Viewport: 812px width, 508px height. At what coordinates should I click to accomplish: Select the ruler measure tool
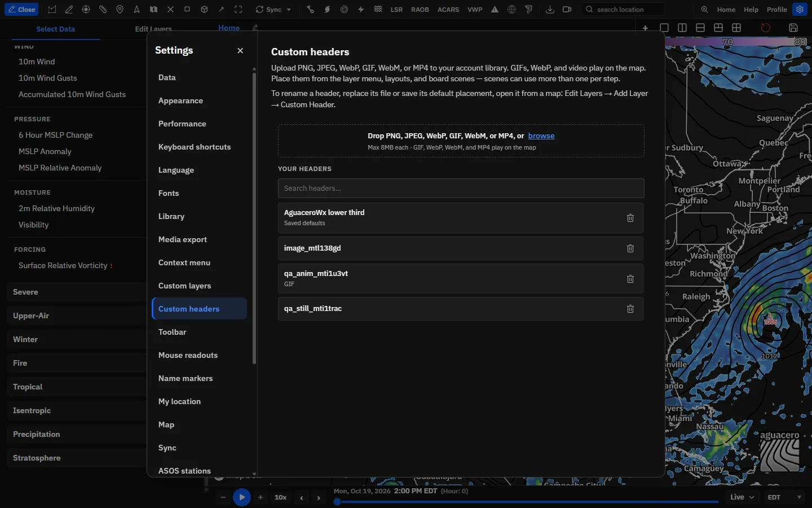click(x=103, y=10)
